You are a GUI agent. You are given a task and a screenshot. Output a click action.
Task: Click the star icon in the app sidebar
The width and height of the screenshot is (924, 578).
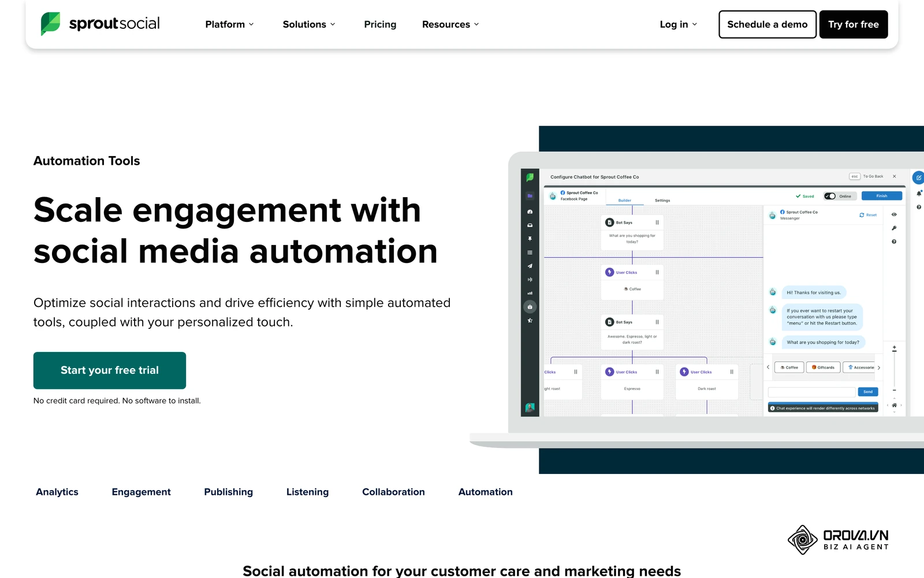click(530, 320)
